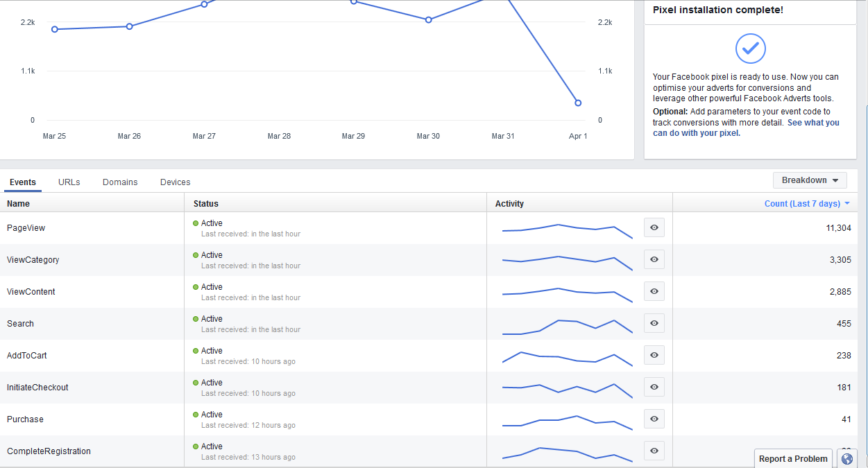Click the Mar 30 data point on graph

pyautogui.click(x=428, y=19)
